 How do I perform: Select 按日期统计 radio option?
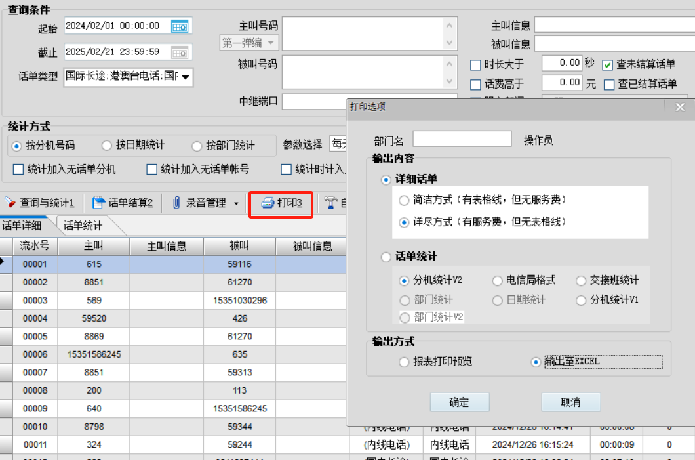[106, 145]
